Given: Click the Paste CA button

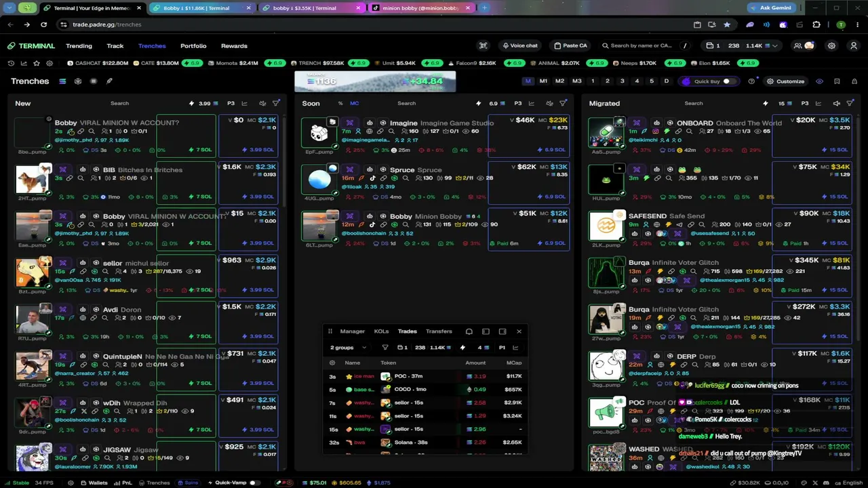Looking at the screenshot, I should pos(570,46).
